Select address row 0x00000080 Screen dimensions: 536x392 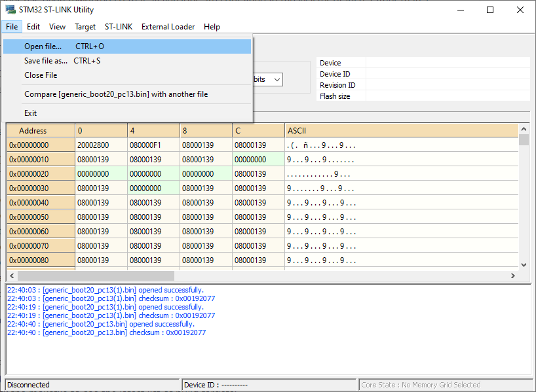(x=41, y=260)
